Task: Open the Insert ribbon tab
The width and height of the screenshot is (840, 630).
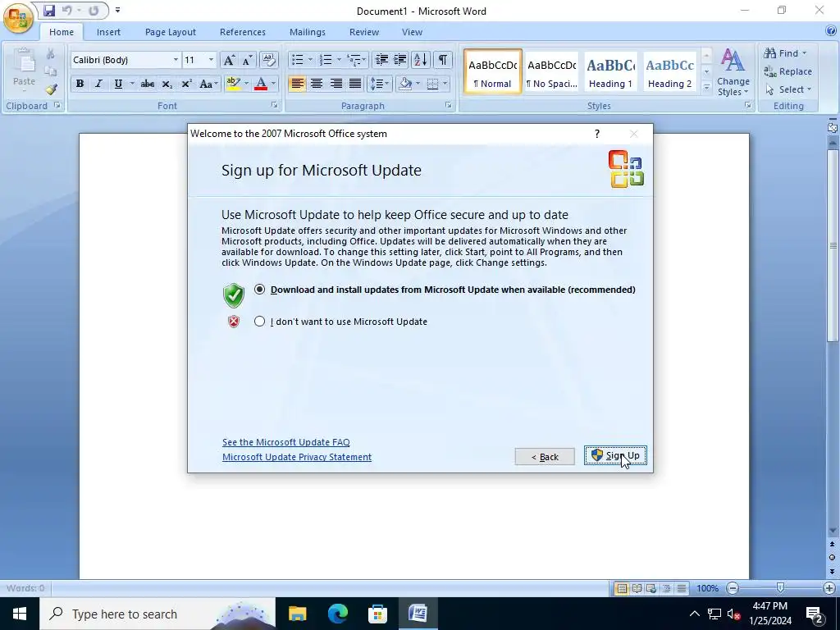Action: 108,32
